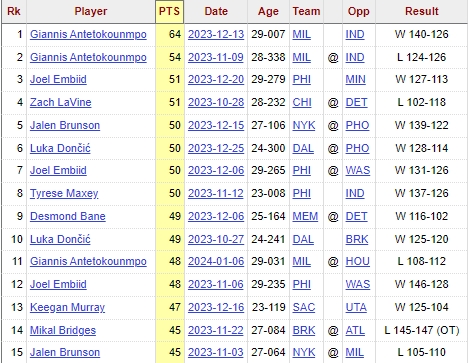Open the 2024-01-06 game date link

[x=216, y=261]
